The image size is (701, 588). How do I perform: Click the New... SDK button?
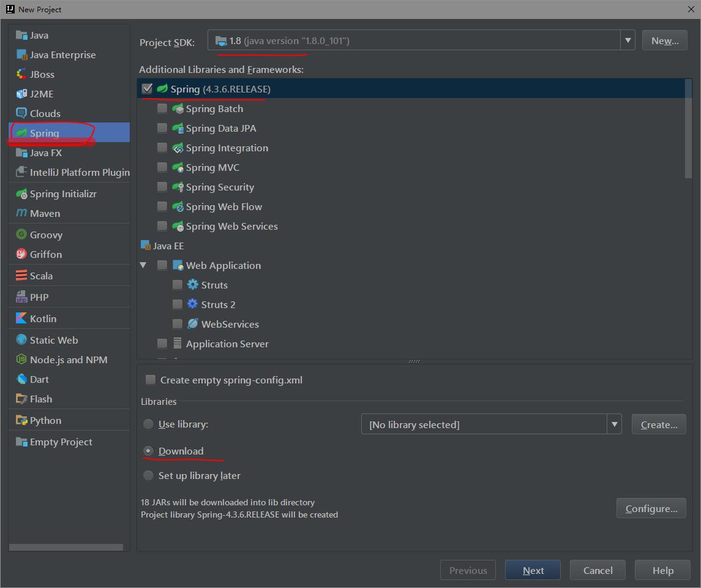coord(664,40)
